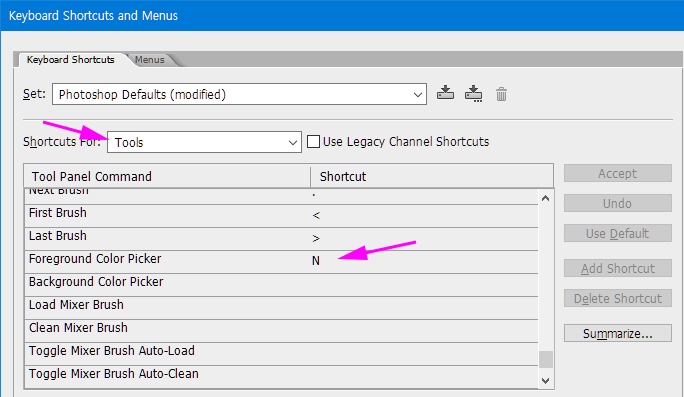The height and width of the screenshot is (397, 684).
Task: Select the Background Color Picker row
Action: pos(281,285)
